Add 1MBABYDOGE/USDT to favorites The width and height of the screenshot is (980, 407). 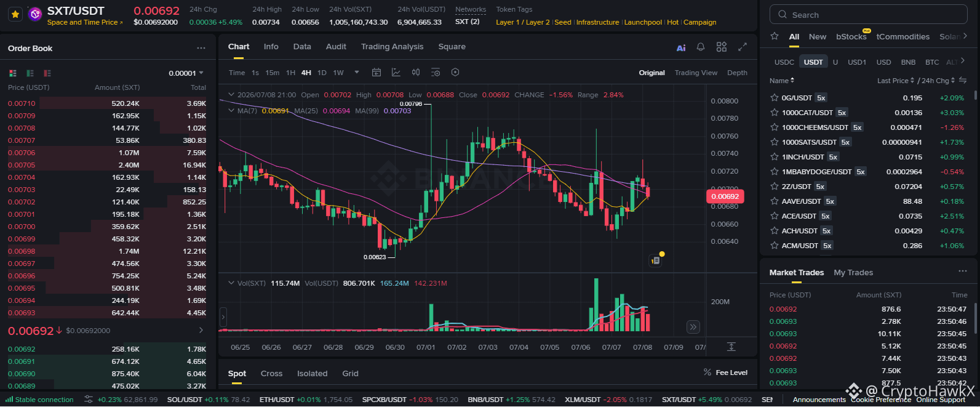(775, 172)
